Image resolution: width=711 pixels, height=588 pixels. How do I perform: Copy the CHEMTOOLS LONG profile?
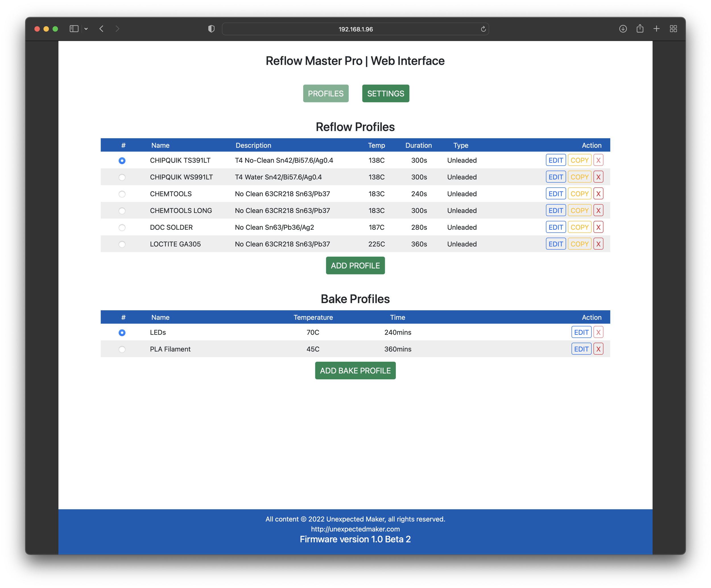(x=579, y=210)
